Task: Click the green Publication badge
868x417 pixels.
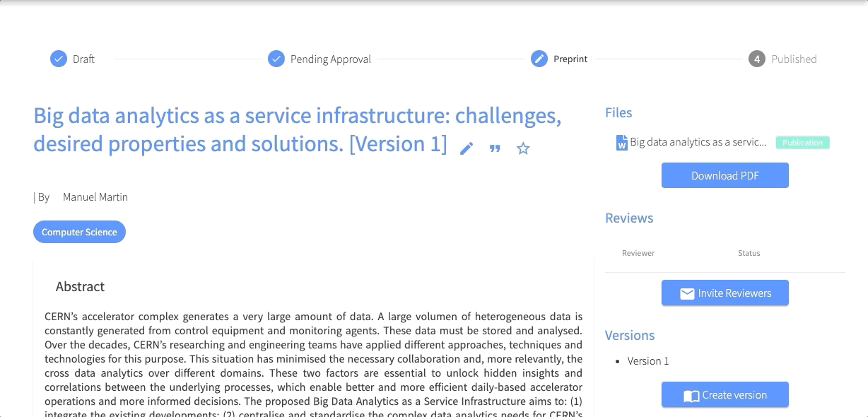Action: [802, 143]
